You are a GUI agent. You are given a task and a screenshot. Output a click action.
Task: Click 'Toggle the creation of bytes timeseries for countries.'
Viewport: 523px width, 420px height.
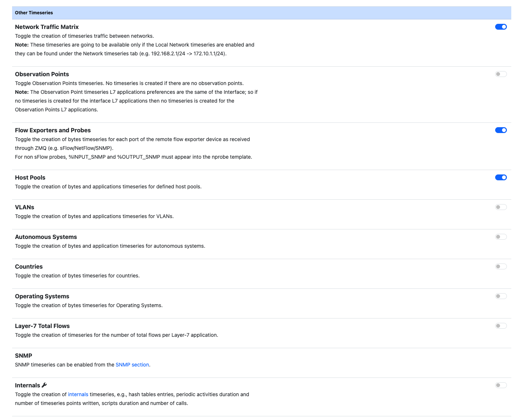pos(77,276)
